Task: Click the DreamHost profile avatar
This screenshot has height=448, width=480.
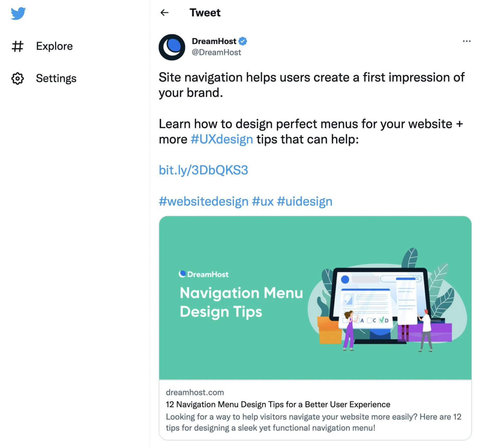Action: [x=172, y=47]
